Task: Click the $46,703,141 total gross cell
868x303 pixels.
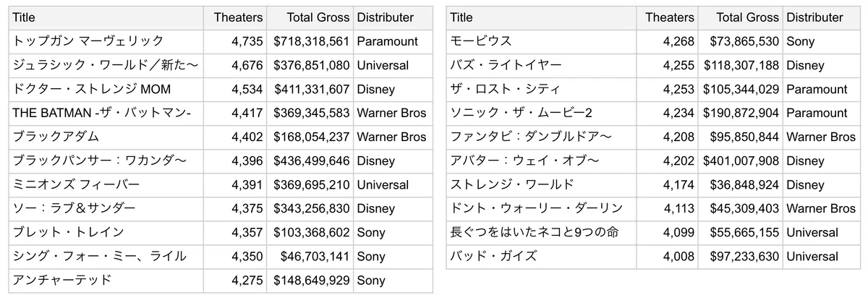Action: pyautogui.click(x=310, y=256)
